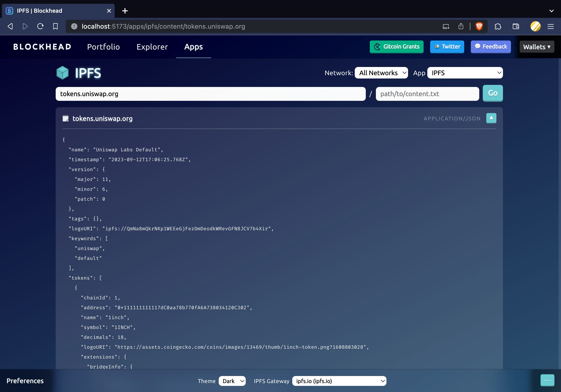561x392 pixels.
Task: Open a new browser tab
Action: [125, 11]
